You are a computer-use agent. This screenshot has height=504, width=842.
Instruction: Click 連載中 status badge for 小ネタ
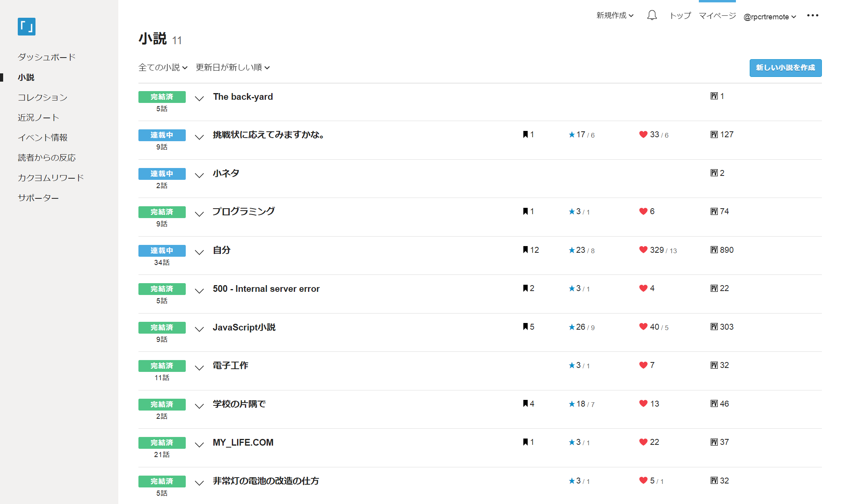162,174
